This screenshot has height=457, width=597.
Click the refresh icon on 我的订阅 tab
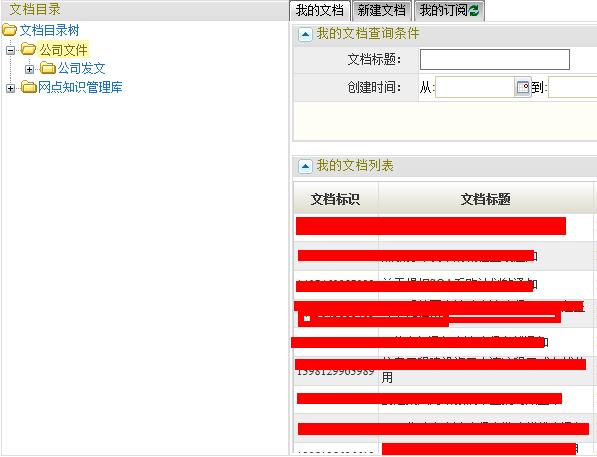(x=474, y=11)
